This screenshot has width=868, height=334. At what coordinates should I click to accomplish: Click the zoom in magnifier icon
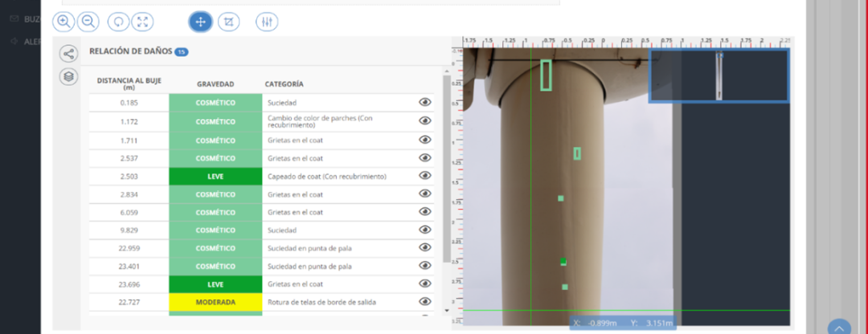tap(63, 22)
